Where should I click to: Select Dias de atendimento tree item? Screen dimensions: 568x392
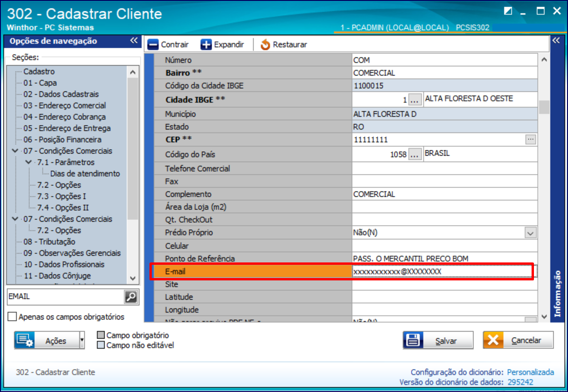tap(85, 174)
